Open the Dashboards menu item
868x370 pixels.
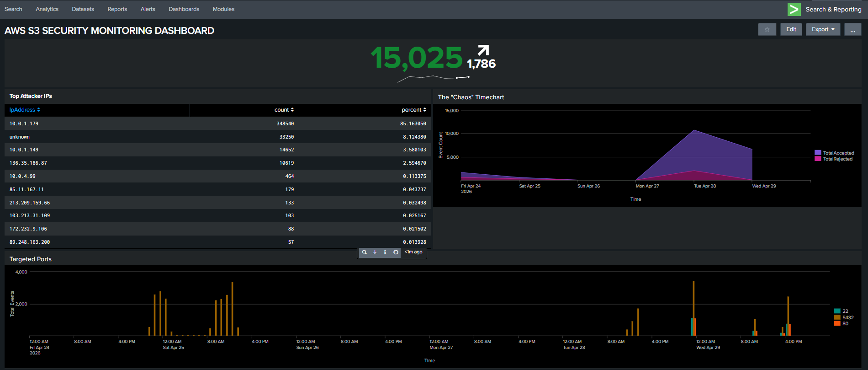coord(184,9)
